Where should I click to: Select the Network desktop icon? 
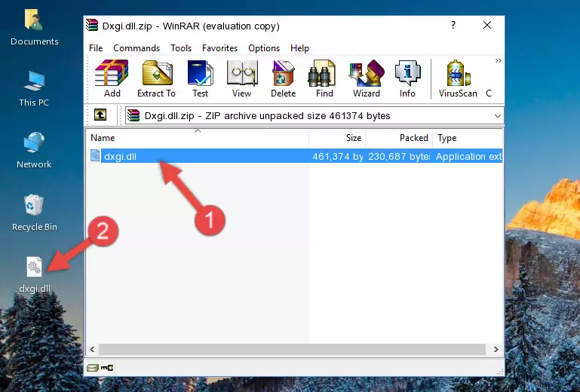[34, 151]
